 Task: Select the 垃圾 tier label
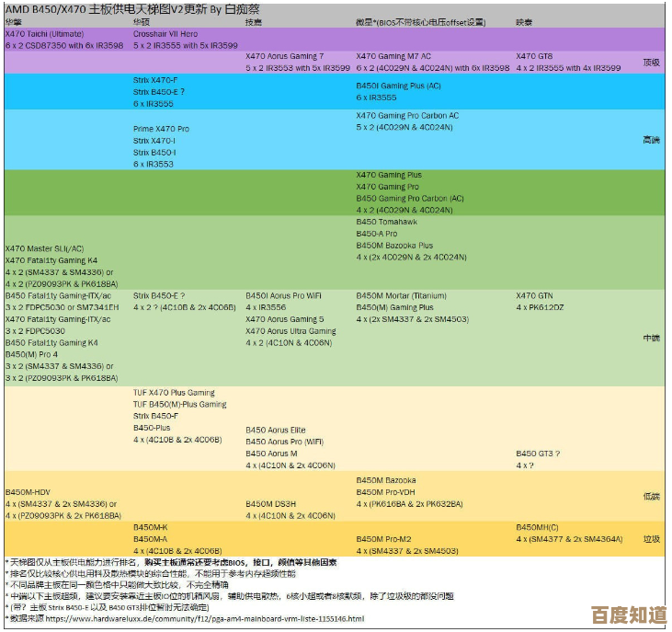click(x=651, y=539)
